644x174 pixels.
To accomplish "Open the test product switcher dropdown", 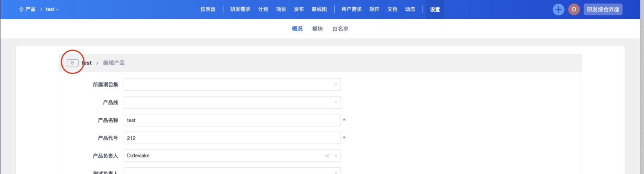I will [52, 10].
